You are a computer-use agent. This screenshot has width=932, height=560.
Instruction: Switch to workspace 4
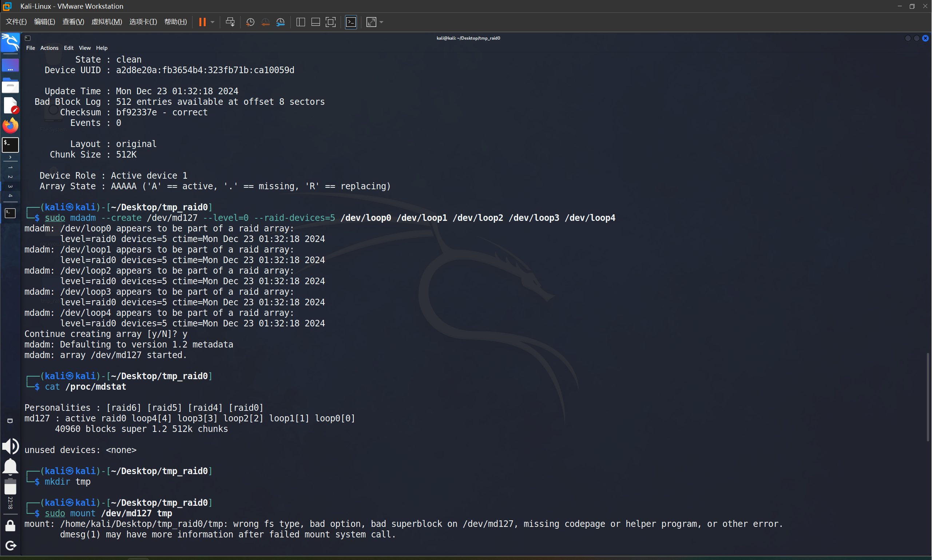point(10,195)
